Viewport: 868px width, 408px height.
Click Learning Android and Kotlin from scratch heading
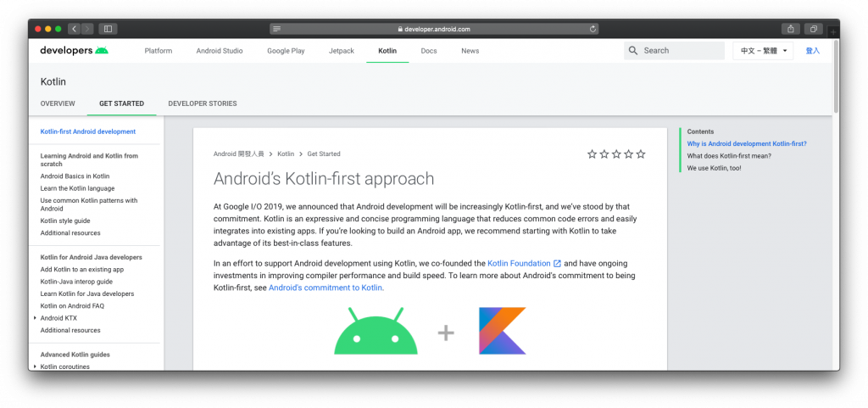coord(89,160)
